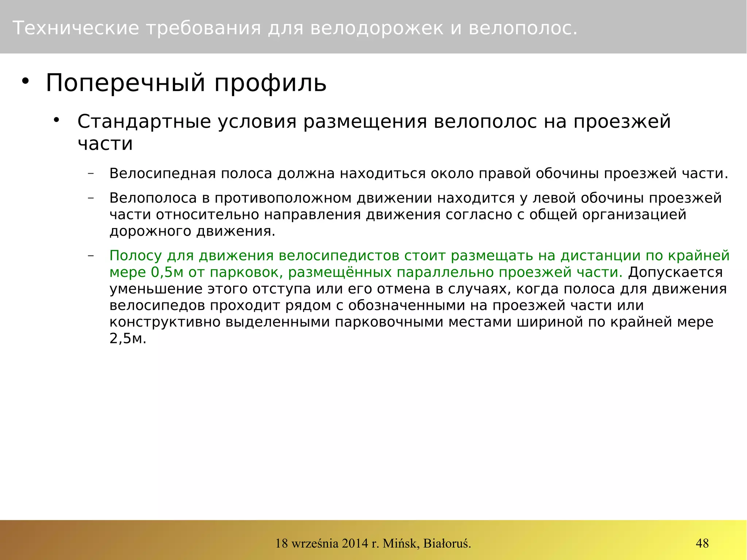Click the slide title about велодорожек и велополос
The height and width of the screenshot is (560, 747).
pyautogui.click(x=295, y=28)
